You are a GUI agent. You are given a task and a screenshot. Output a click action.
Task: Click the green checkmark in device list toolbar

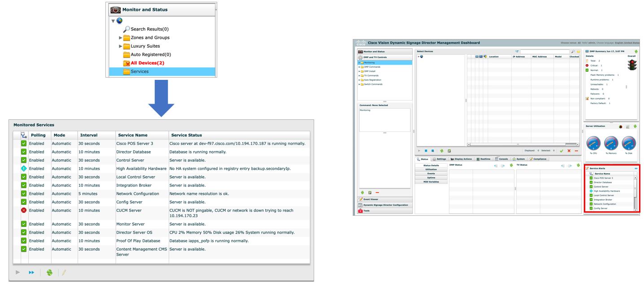(561, 151)
